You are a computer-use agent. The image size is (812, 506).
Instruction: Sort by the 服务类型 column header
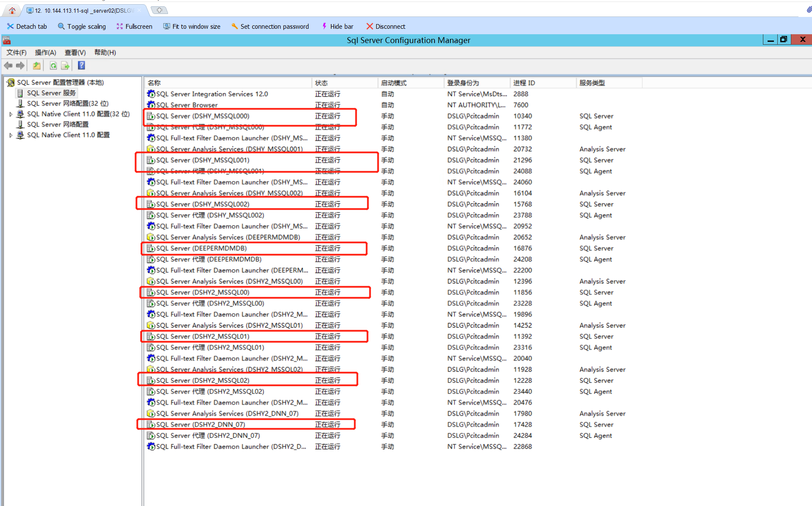coord(609,83)
